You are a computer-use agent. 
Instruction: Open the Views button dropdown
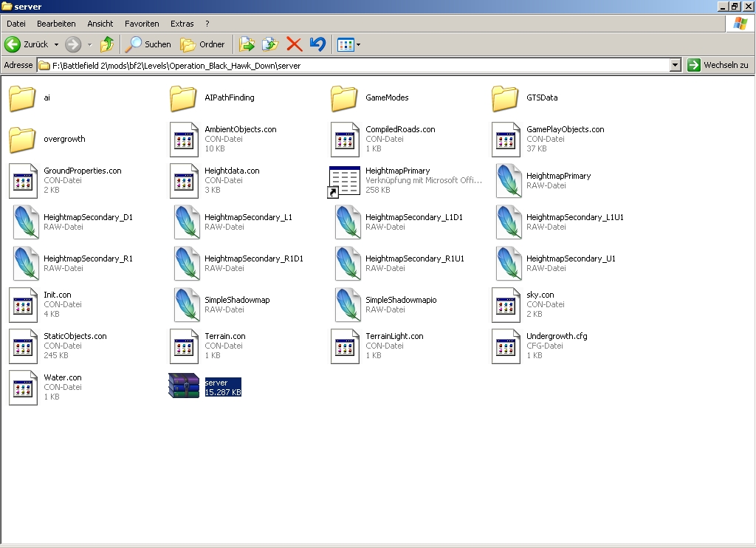(x=359, y=45)
